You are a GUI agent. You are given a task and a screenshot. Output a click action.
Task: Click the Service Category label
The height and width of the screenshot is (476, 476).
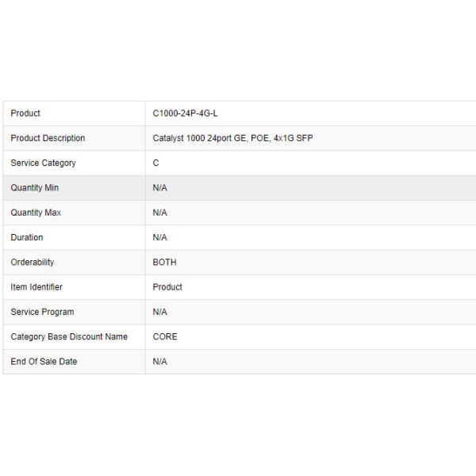(x=44, y=163)
